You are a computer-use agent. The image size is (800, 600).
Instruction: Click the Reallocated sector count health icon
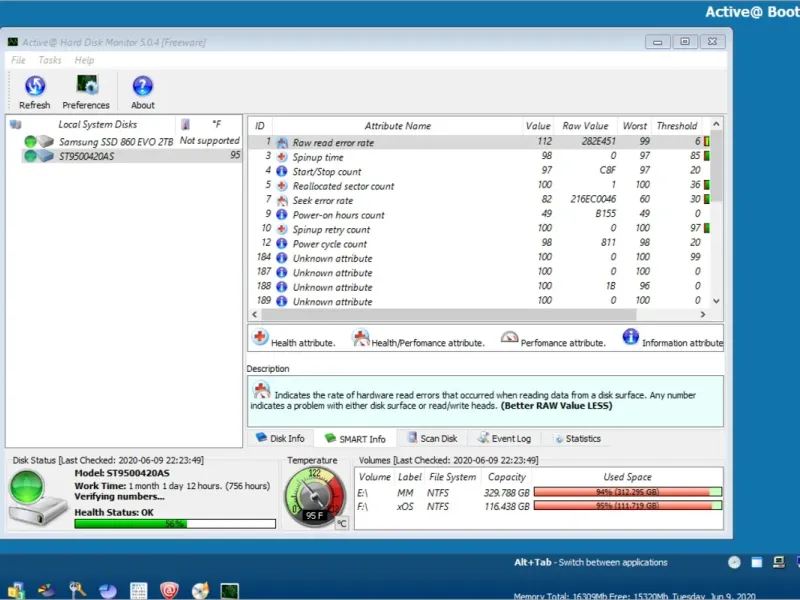point(282,186)
